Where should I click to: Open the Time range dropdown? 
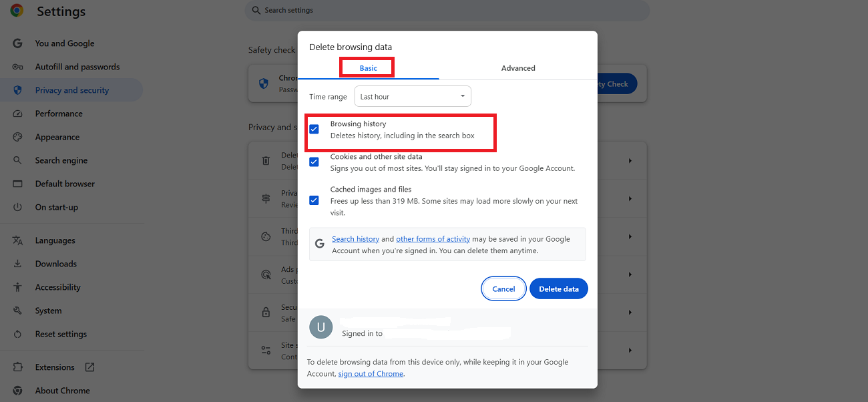(413, 97)
